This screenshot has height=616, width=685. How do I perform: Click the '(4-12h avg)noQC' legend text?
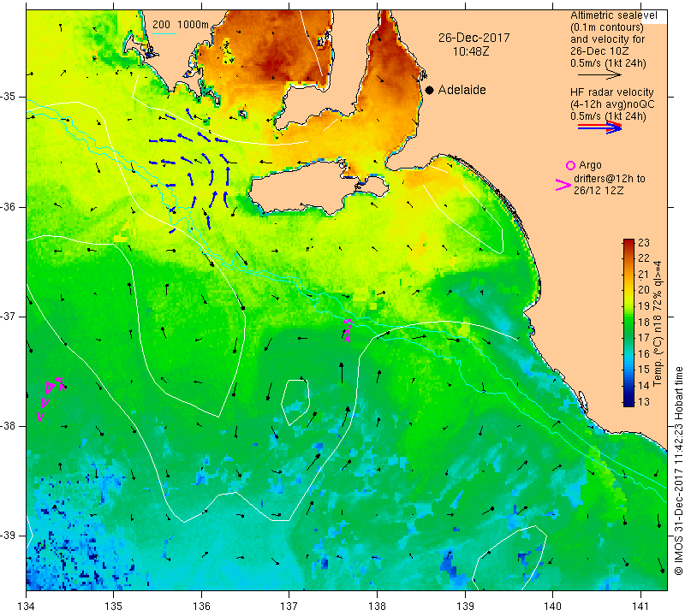click(612, 104)
